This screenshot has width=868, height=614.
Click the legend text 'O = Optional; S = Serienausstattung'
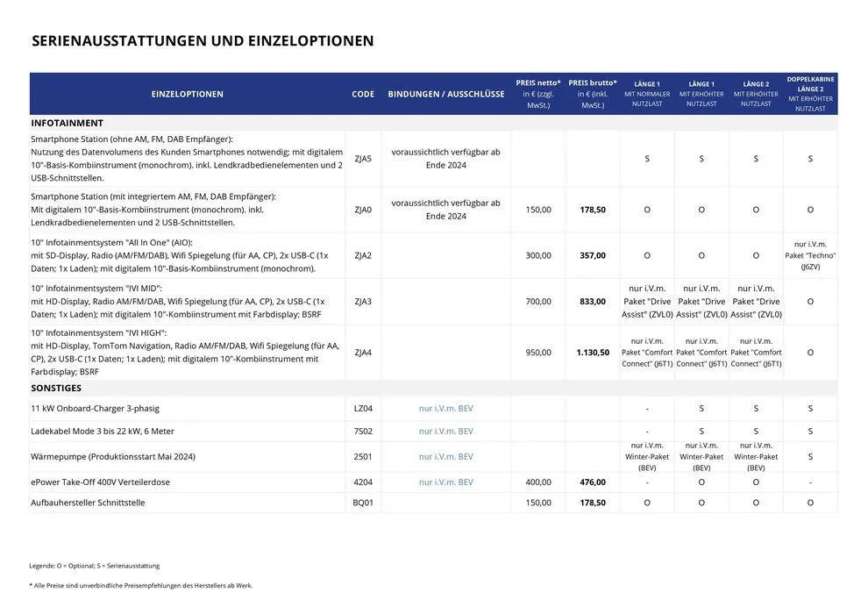(x=95, y=565)
